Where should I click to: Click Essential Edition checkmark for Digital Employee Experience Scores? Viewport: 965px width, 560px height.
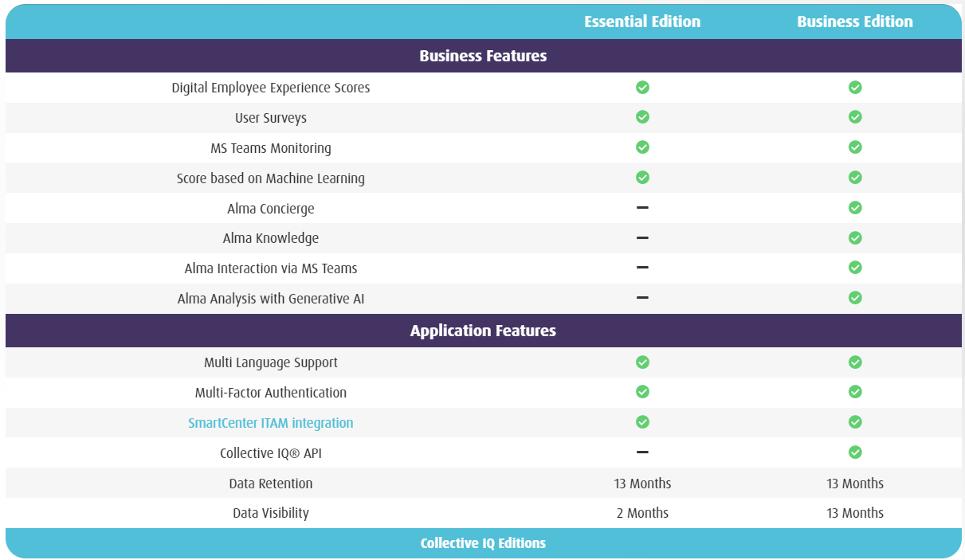point(642,88)
